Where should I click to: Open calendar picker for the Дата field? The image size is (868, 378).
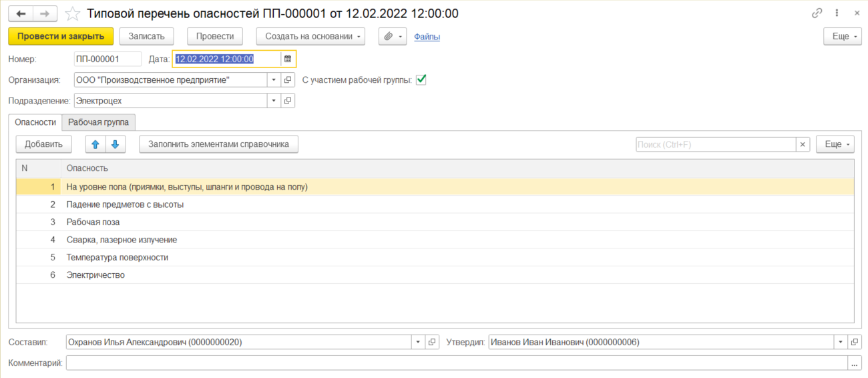(288, 59)
